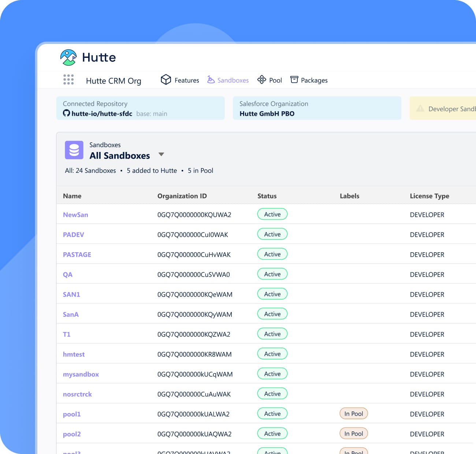Switch to the Features tab
Viewport: 476px width, 454px height.
click(187, 80)
